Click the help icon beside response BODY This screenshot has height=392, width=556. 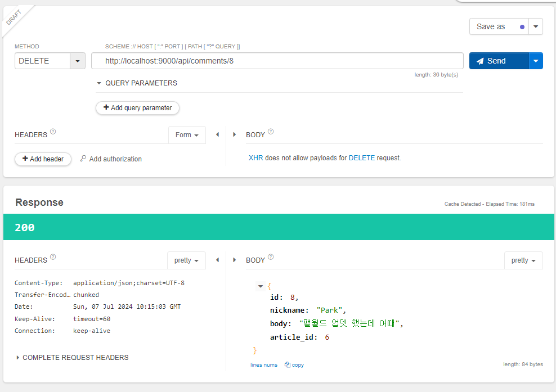(x=271, y=257)
